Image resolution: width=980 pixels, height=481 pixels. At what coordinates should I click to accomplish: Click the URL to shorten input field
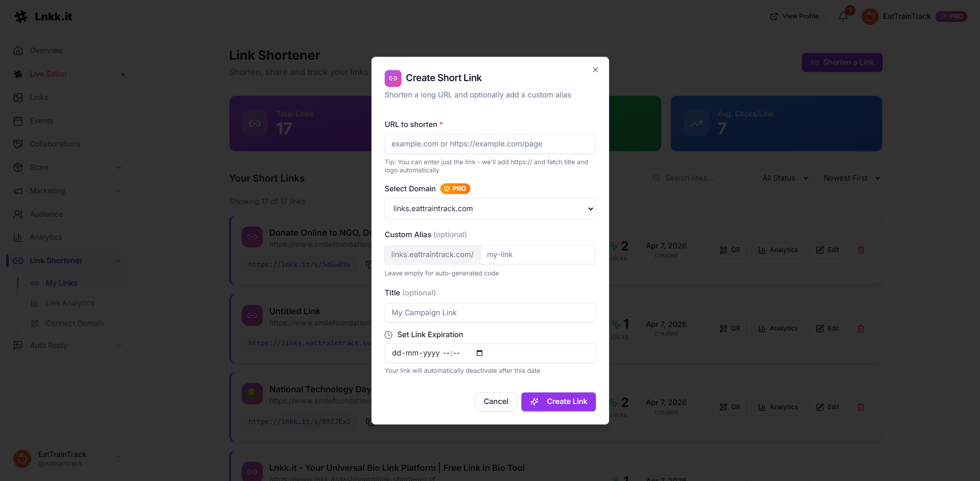coord(489,144)
